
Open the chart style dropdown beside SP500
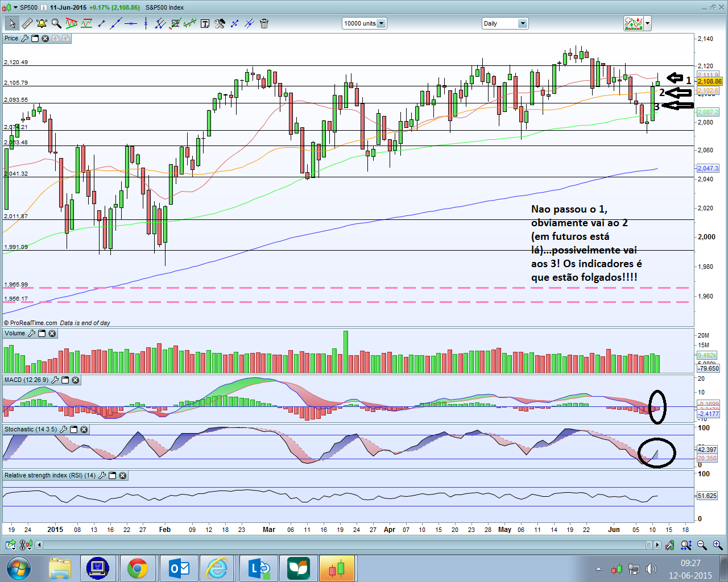click(14, 7)
